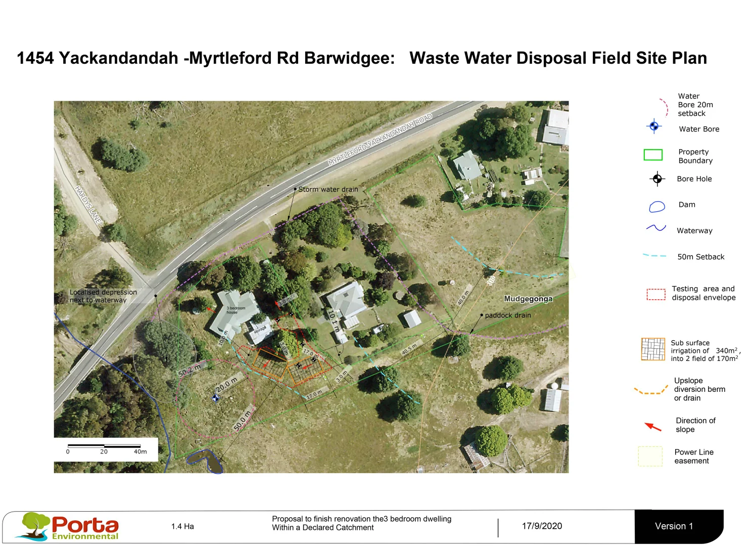This screenshot has width=756, height=546.
Task: Select the Version 1 tab
Action: [x=674, y=526]
